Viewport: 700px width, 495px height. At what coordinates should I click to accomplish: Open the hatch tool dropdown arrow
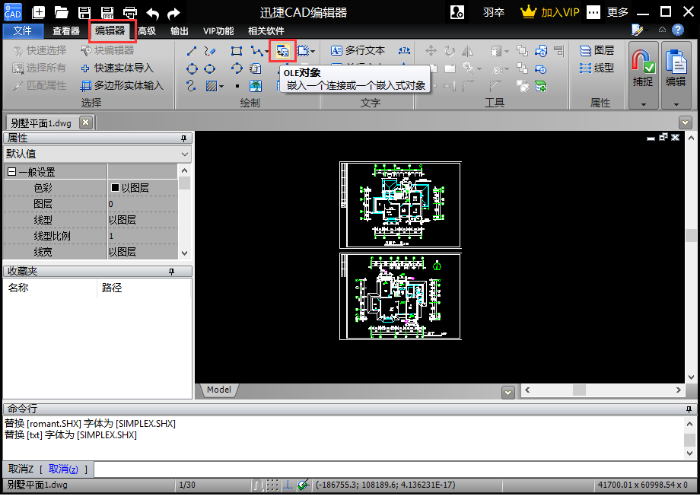pos(221,86)
